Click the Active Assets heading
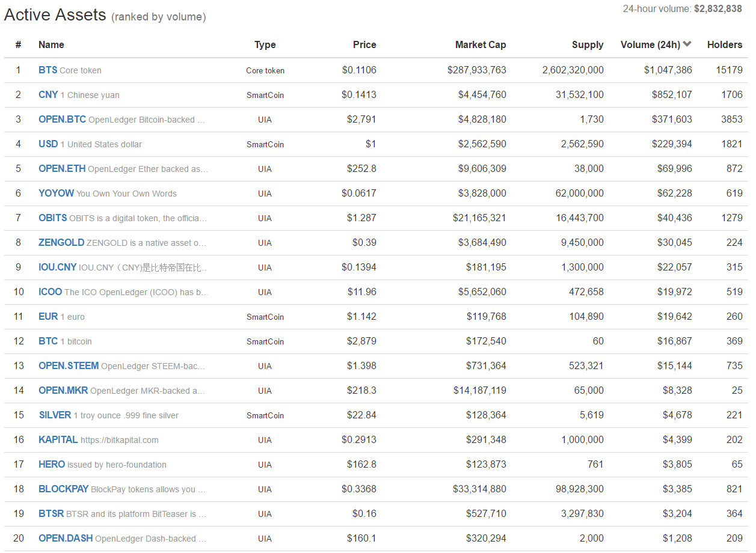756x553 pixels. click(55, 15)
